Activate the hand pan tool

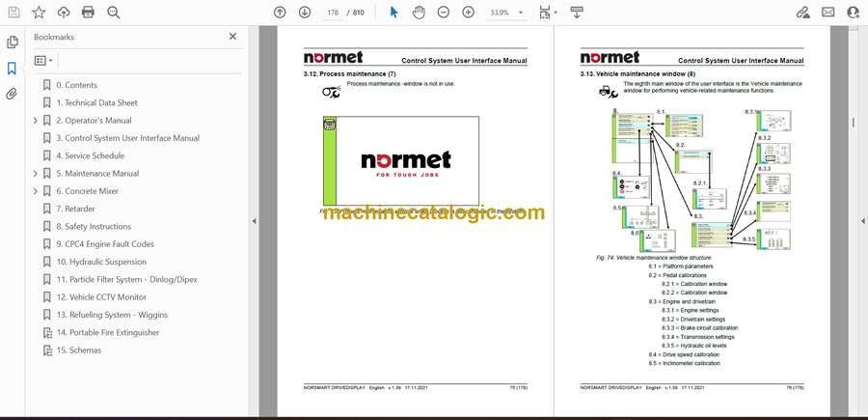point(419,13)
